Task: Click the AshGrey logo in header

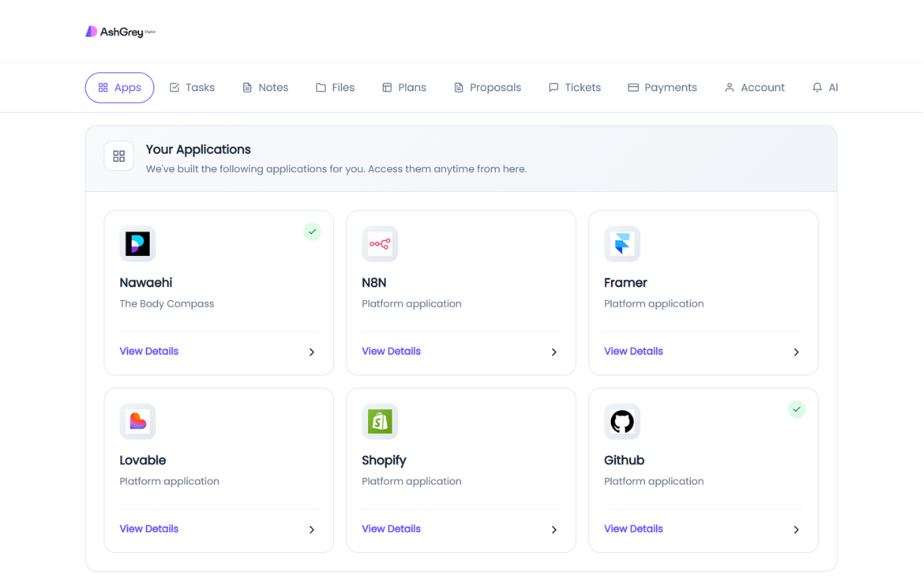Action: click(x=120, y=32)
